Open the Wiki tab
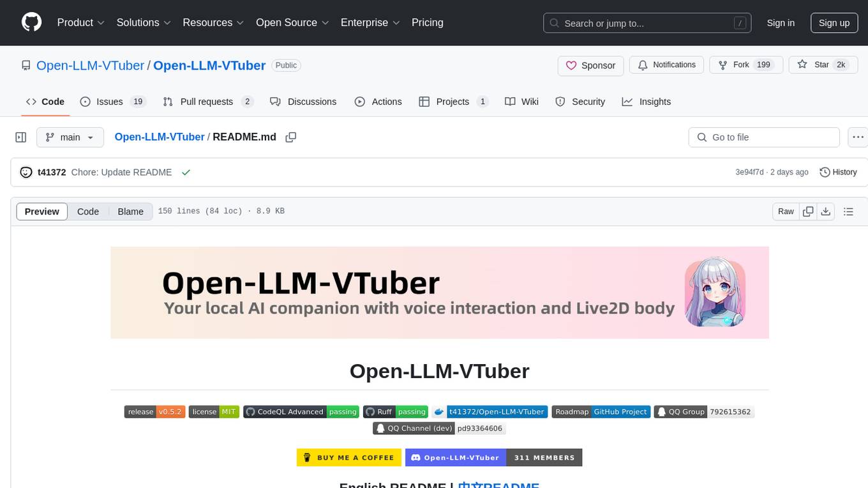Viewport: 868px width, 488px height. (x=521, y=102)
